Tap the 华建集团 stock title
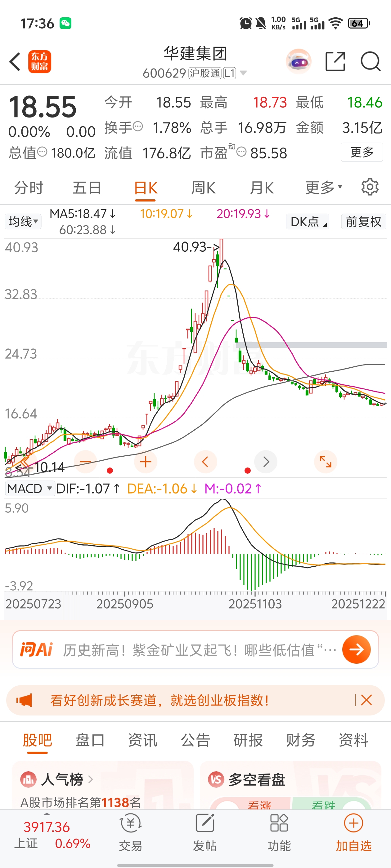Viewport: 391px width, 868px height. coord(195,54)
